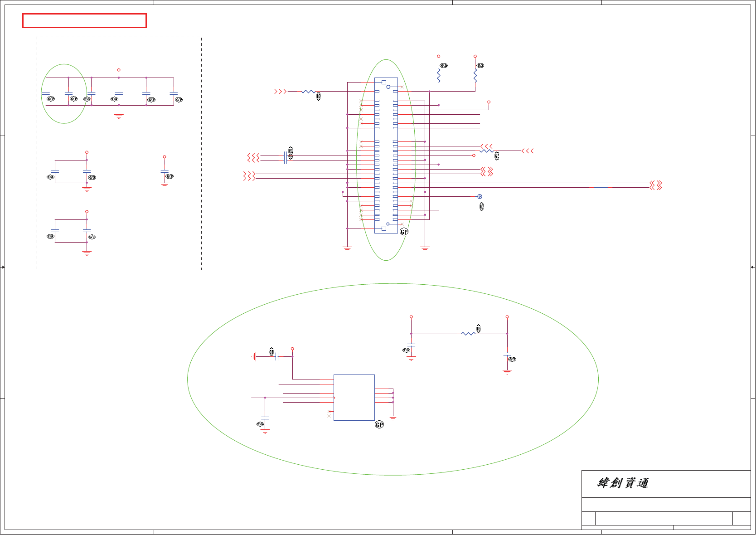756x535 pixels.
Task: Select the ground symbol below connector's right bus
Action: (x=425, y=248)
